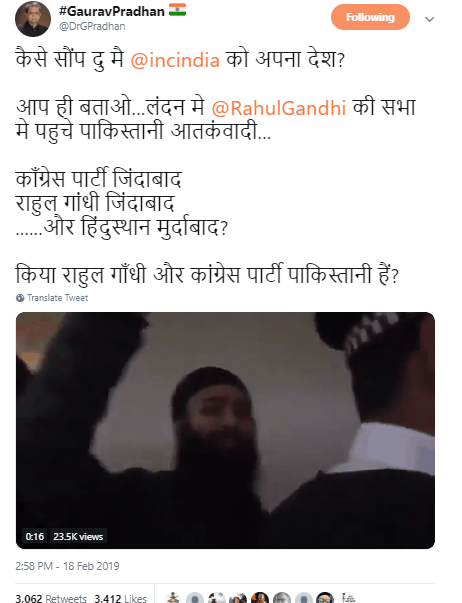Expand the tweet options chevron

pos(429,19)
